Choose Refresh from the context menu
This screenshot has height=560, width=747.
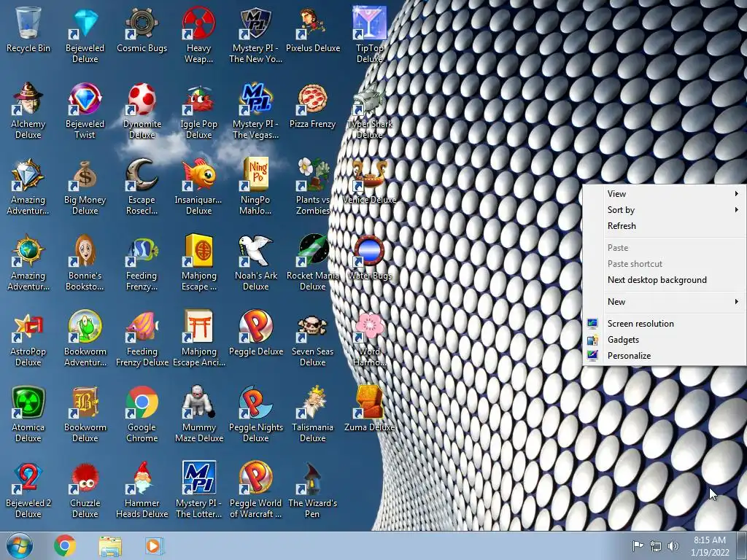point(664,226)
